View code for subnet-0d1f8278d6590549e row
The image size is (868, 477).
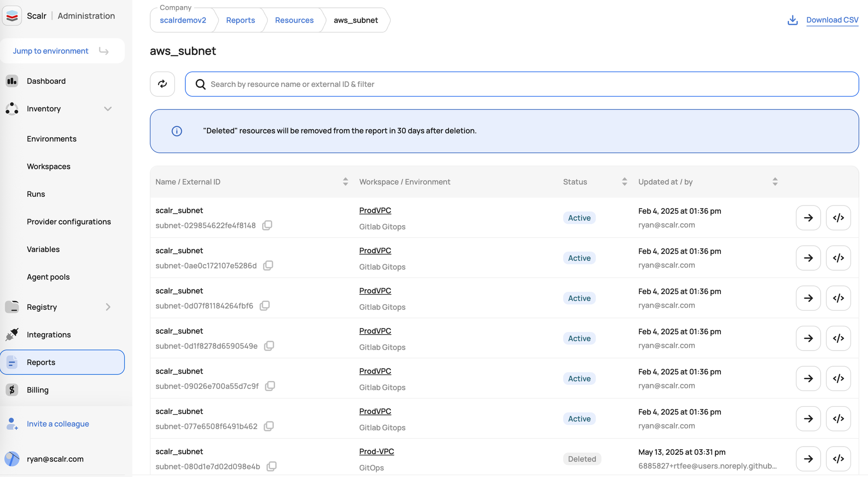[838, 338]
